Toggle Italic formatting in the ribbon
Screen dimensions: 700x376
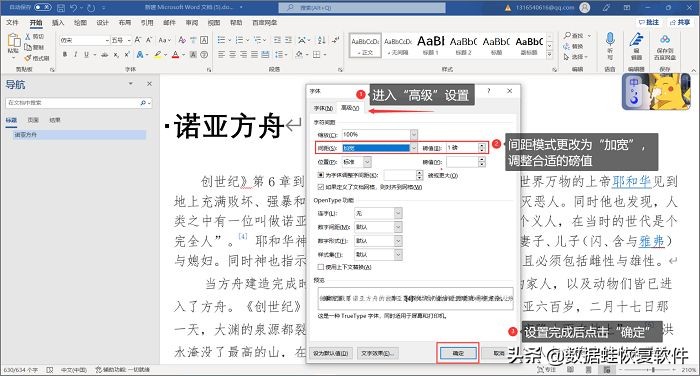[x=75, y=54]
